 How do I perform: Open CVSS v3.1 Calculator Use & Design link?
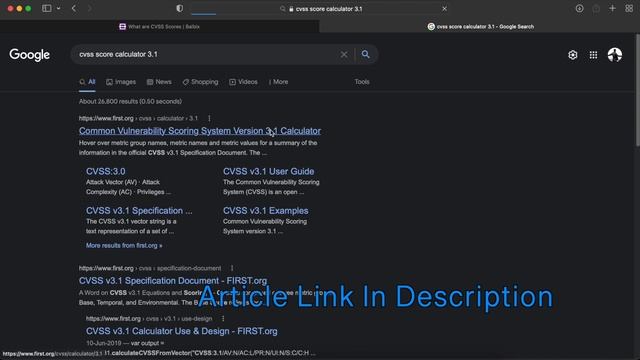click(182, 331)
